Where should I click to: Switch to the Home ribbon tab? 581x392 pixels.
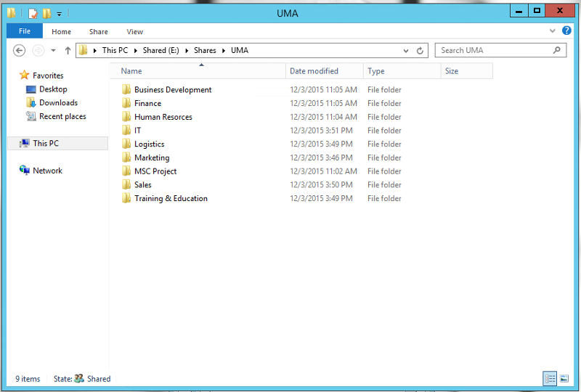click(61, 31)
